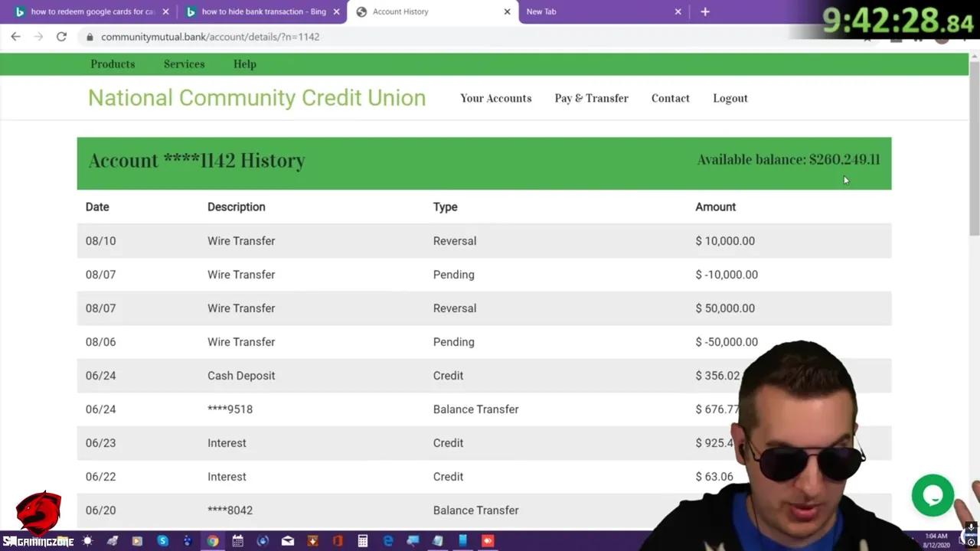The width and height of the screenshot is (980, 551).
Task: Click the 06/23 Interest description
Action: click(x=227, y=442)
